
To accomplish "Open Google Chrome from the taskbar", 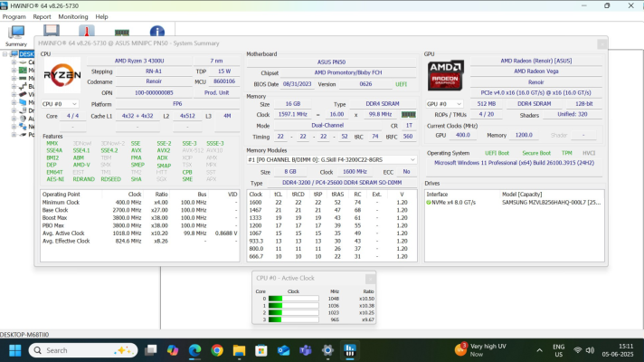I will tap(217, 350).
